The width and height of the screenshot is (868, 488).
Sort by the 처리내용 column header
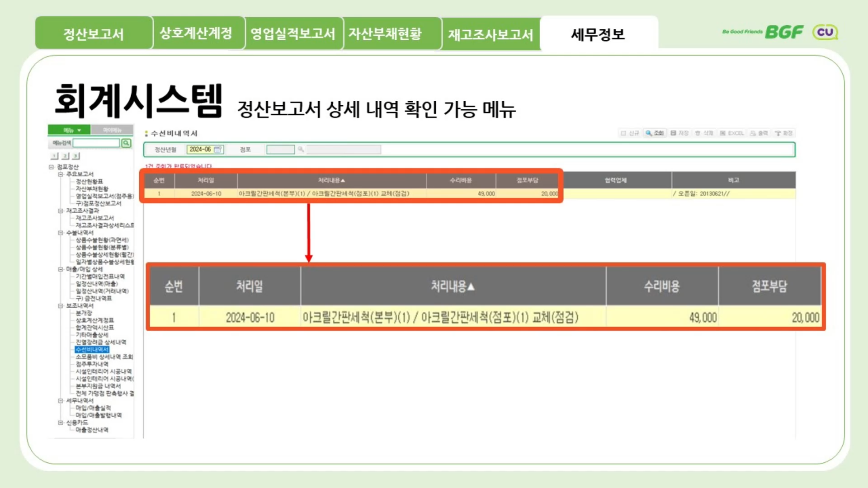pos(331,180)
